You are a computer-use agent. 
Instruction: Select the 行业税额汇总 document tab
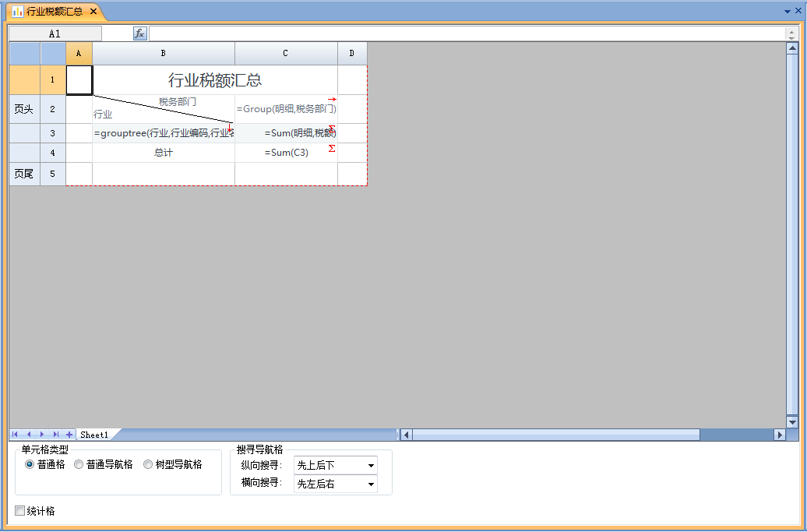[x=53, y=12]
